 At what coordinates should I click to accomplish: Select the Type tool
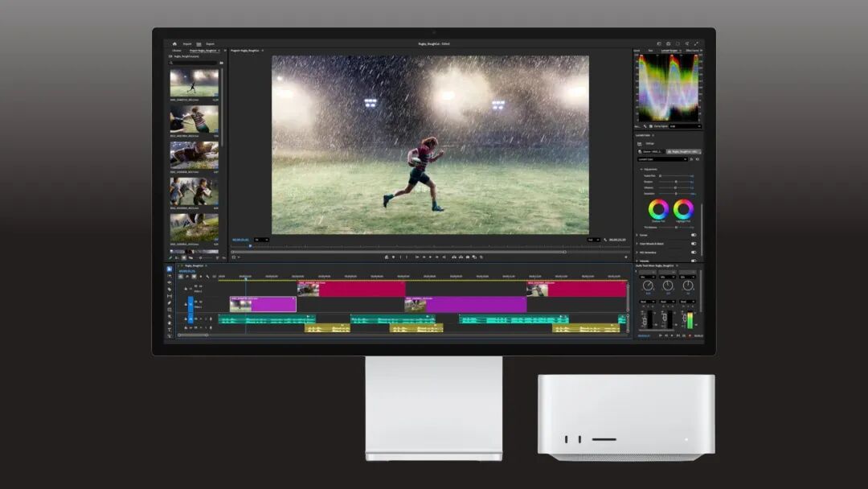tap(170, 330)
